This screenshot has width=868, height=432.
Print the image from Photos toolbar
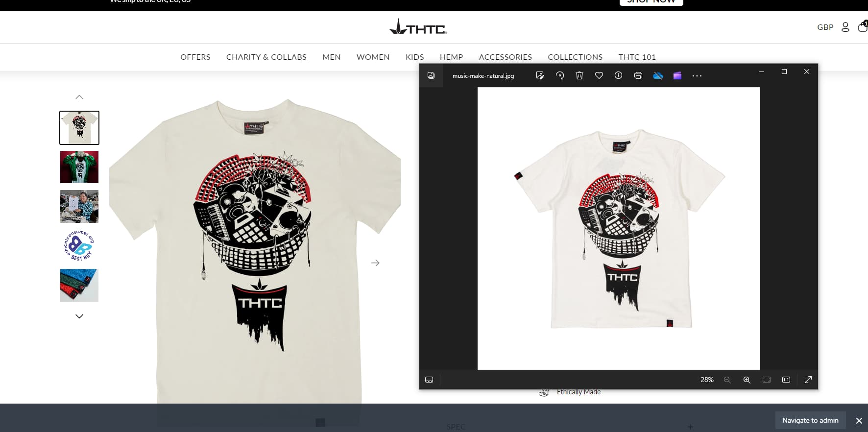[638, 75]
